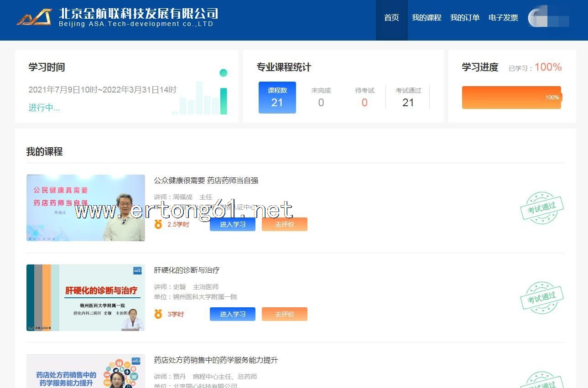Click the 考试通过 stamp on first course
588x388 pixels.
542,208
